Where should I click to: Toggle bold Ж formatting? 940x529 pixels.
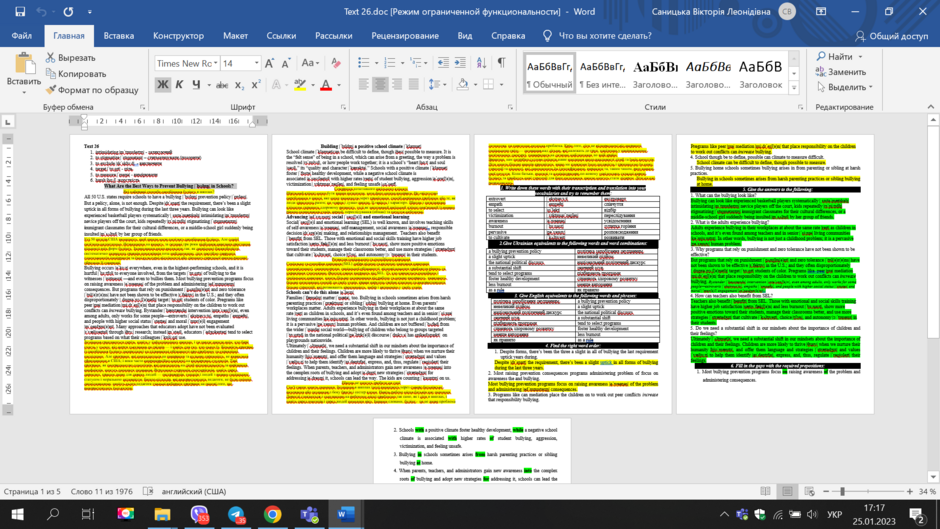click(162, 85)
